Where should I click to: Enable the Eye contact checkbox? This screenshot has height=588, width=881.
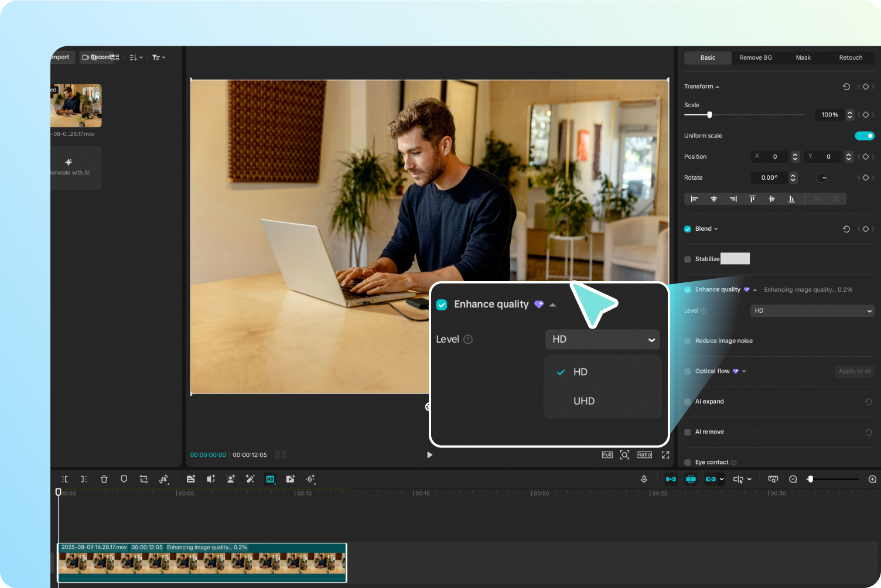pyautogui.click(x=688, y=463)
